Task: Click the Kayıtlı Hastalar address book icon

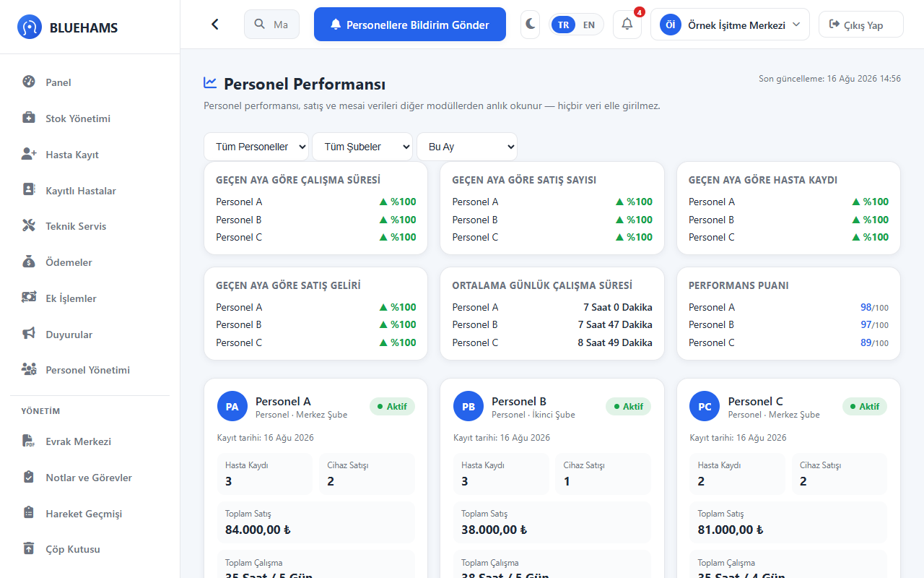Action: click(x=29, y=190)
